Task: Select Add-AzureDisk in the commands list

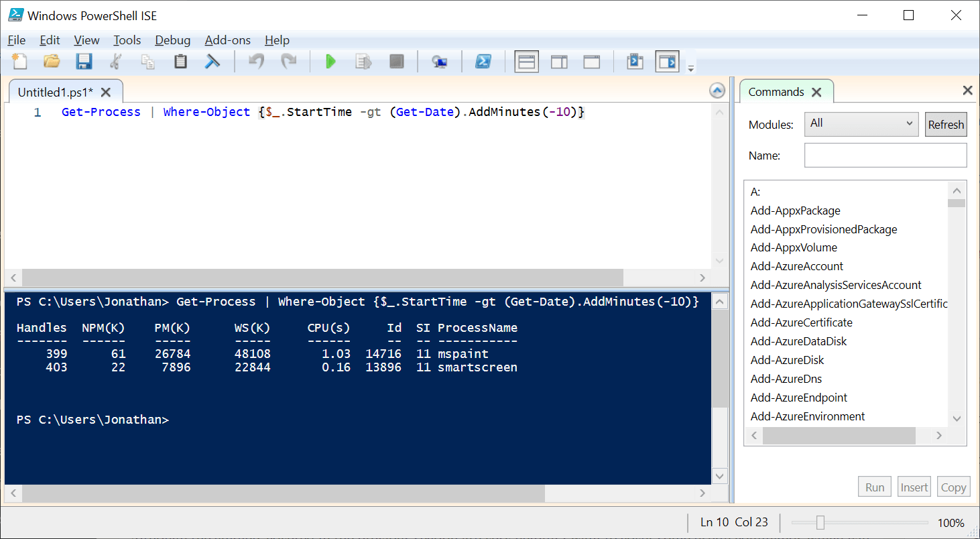Action: (787, 360)
